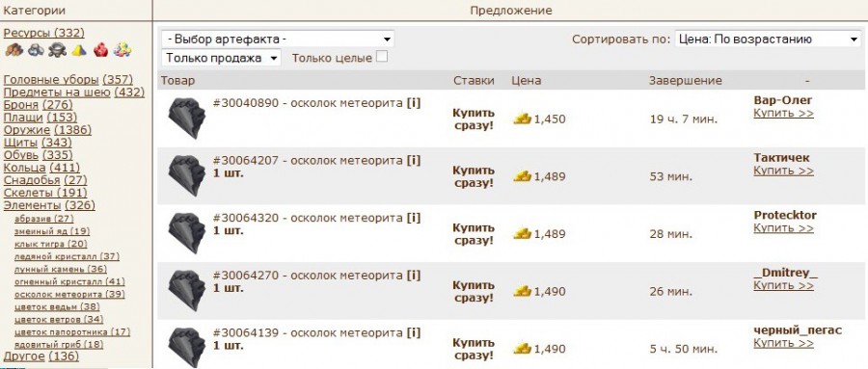Open the sort order dropdown 'Цена: По возрастанию'
Screen dimensions: 868x369
click(768, 40)
